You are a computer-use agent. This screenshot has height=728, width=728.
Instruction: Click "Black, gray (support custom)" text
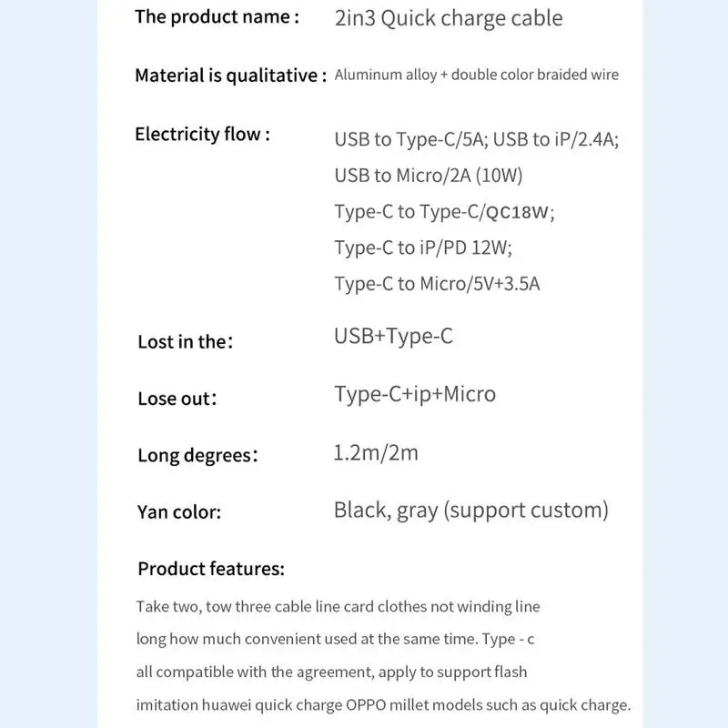(x=470, y=510)
